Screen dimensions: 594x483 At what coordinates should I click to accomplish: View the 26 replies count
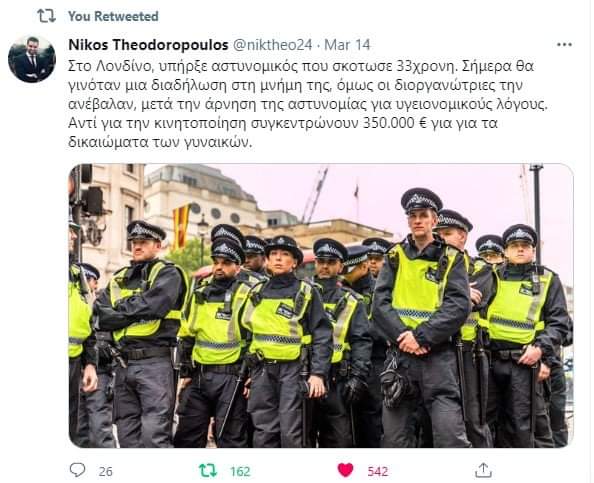[106, 471]
